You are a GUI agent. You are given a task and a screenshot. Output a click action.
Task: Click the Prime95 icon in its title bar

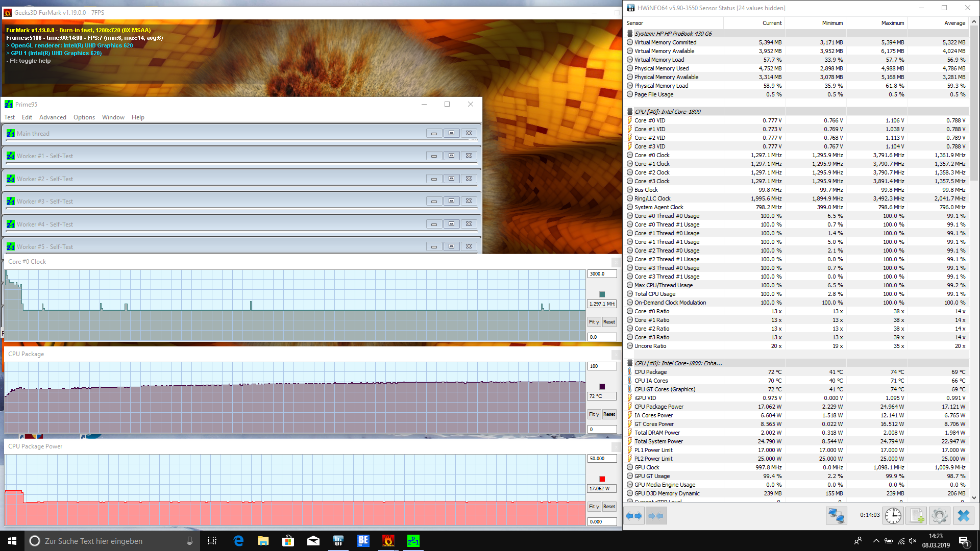9,104
